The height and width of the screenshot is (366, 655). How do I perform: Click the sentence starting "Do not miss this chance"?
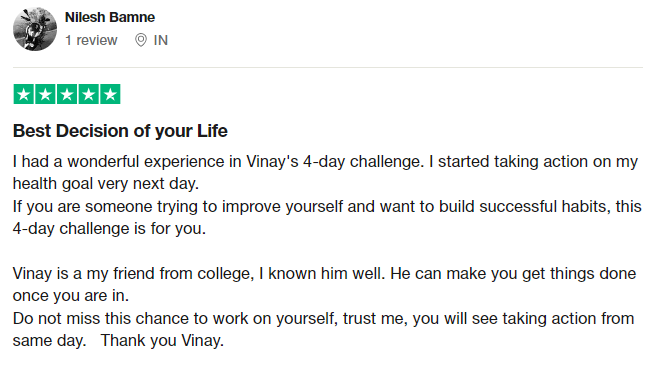click(323, 318)
